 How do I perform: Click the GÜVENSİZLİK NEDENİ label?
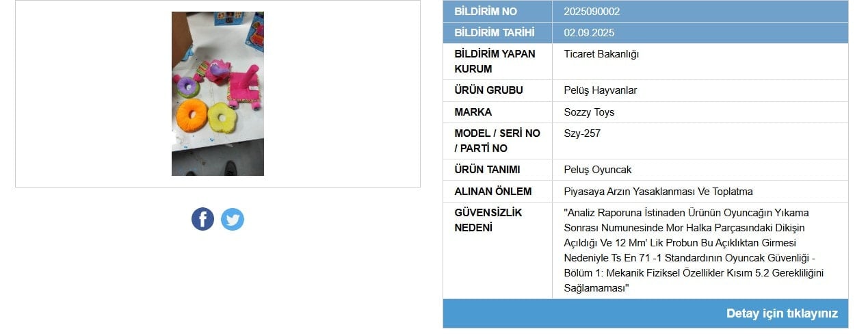pos(488,220)
